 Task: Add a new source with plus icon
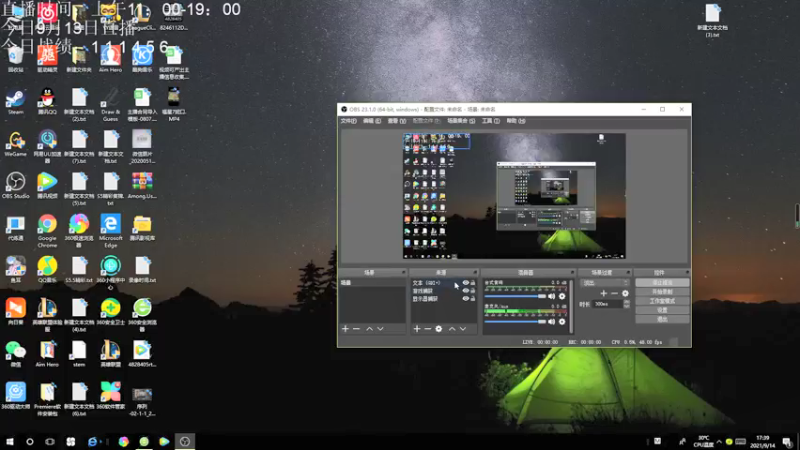[x=417, y=329]
